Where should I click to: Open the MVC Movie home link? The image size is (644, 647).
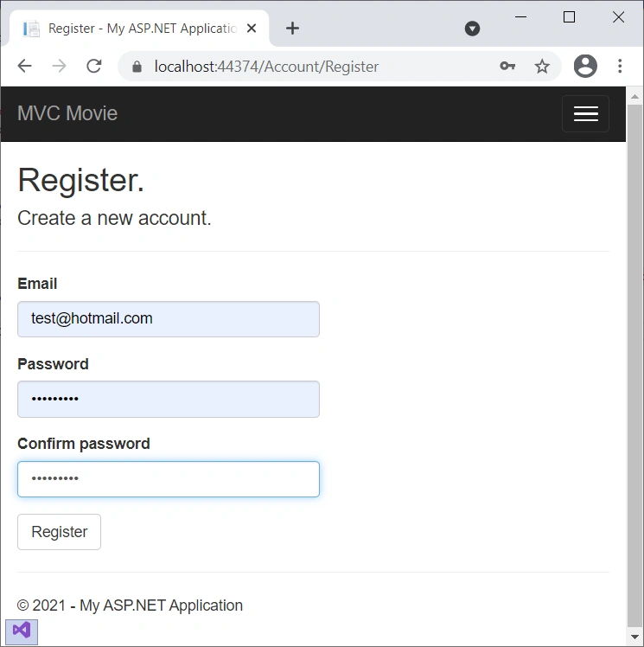point(67,113)
